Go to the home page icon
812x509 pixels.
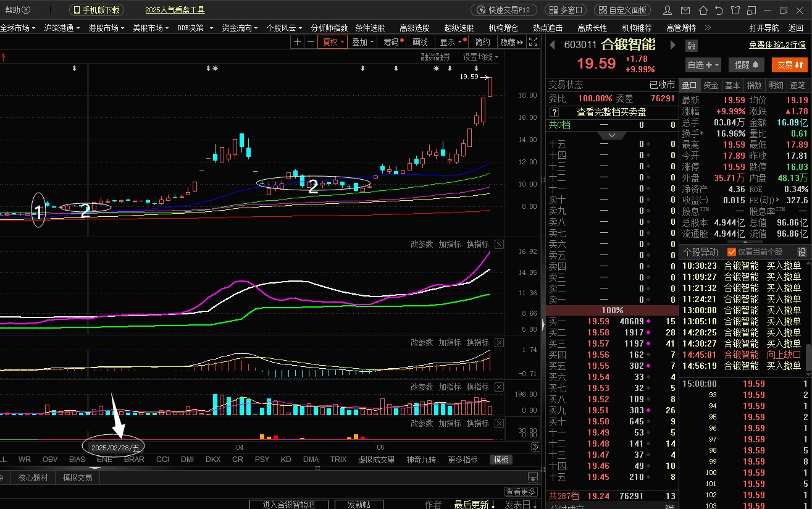(x=703, y=10)
